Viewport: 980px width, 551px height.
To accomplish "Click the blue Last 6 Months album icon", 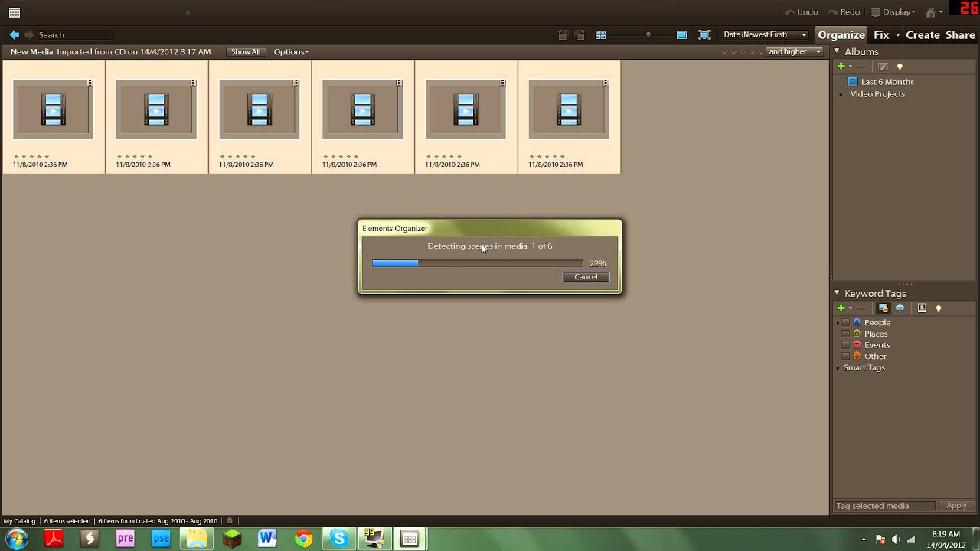I will pyautogui.click(x=853, y=81).
